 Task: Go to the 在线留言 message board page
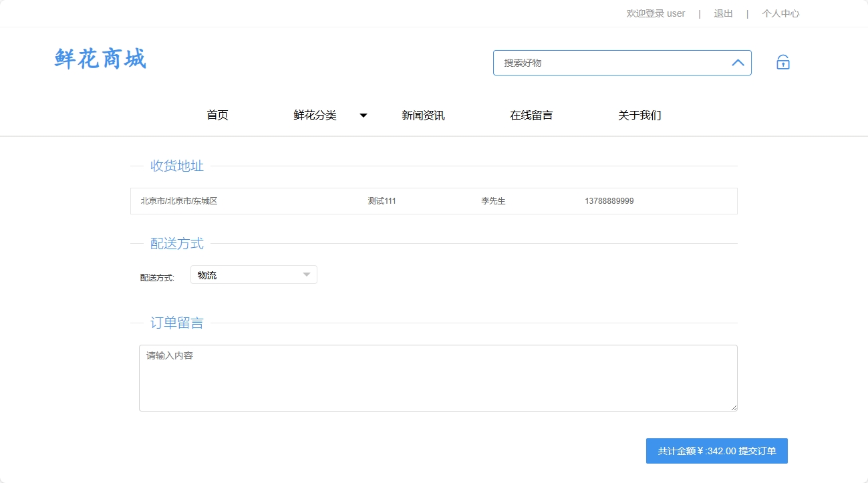click(531, 115)
